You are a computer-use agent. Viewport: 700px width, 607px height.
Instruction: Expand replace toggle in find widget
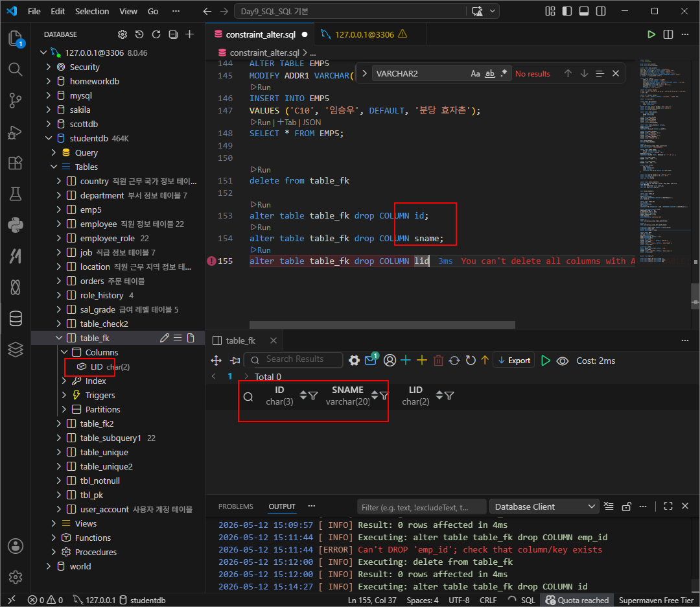pyautogui.click(x=364, y=74)
